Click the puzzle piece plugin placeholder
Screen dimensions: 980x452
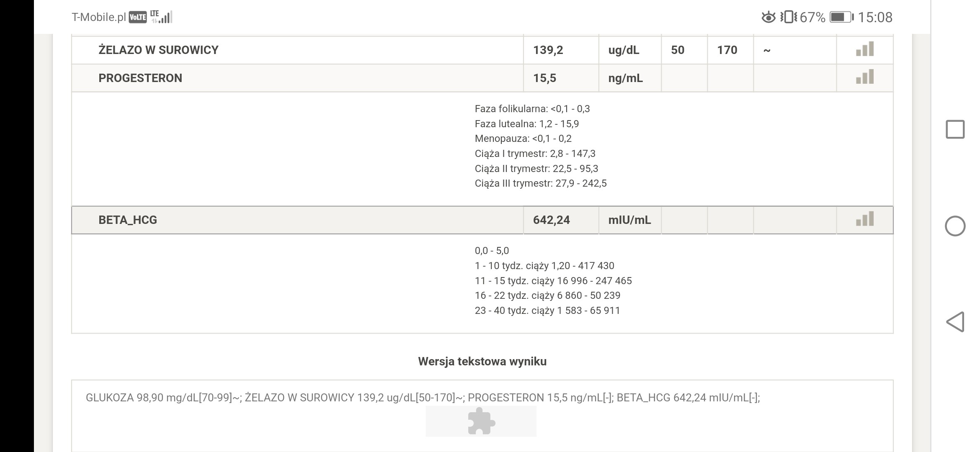click(481, 421)
